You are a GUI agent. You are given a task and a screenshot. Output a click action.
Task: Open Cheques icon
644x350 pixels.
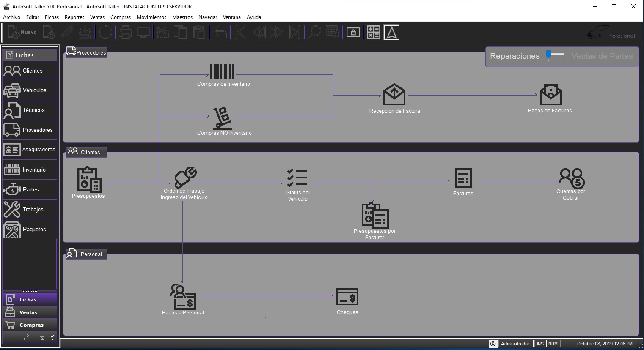(x=347, y=296)
